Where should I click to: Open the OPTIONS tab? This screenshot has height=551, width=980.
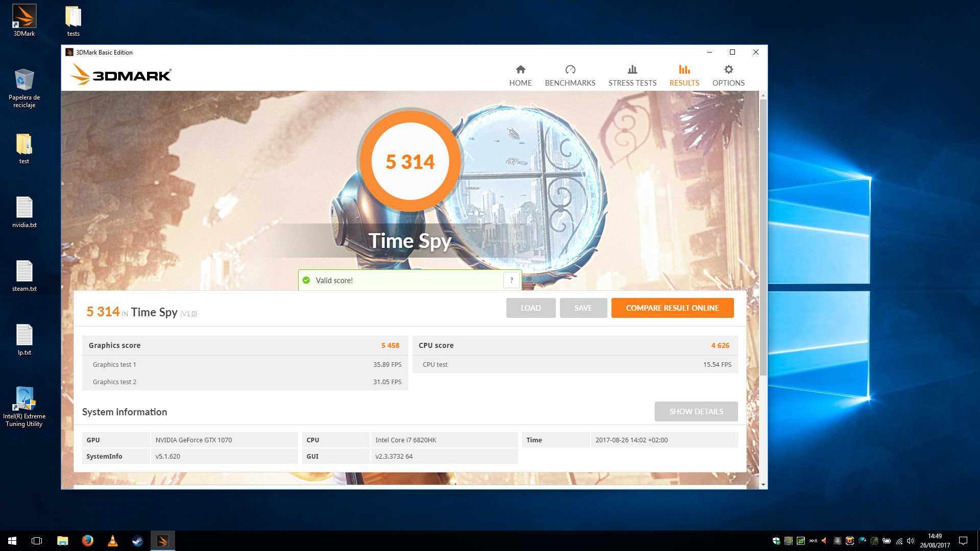tap(728, 76)
